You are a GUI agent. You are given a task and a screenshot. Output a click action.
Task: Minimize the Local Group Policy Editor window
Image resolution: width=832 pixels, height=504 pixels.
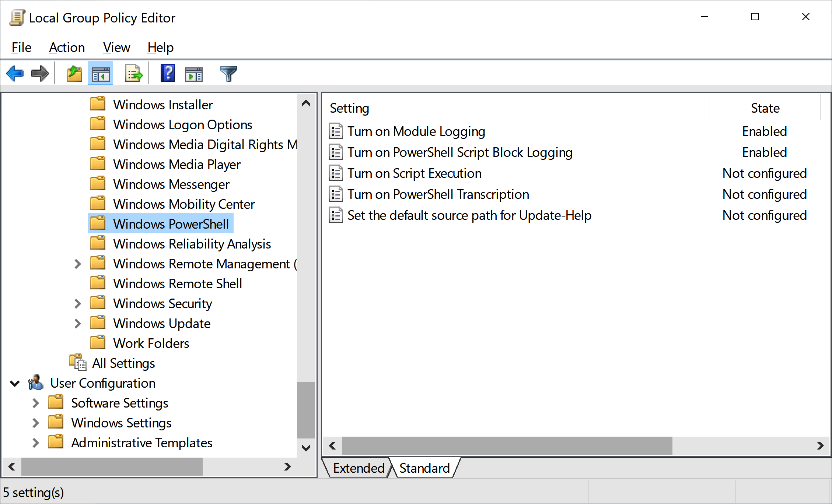point(705,17)
